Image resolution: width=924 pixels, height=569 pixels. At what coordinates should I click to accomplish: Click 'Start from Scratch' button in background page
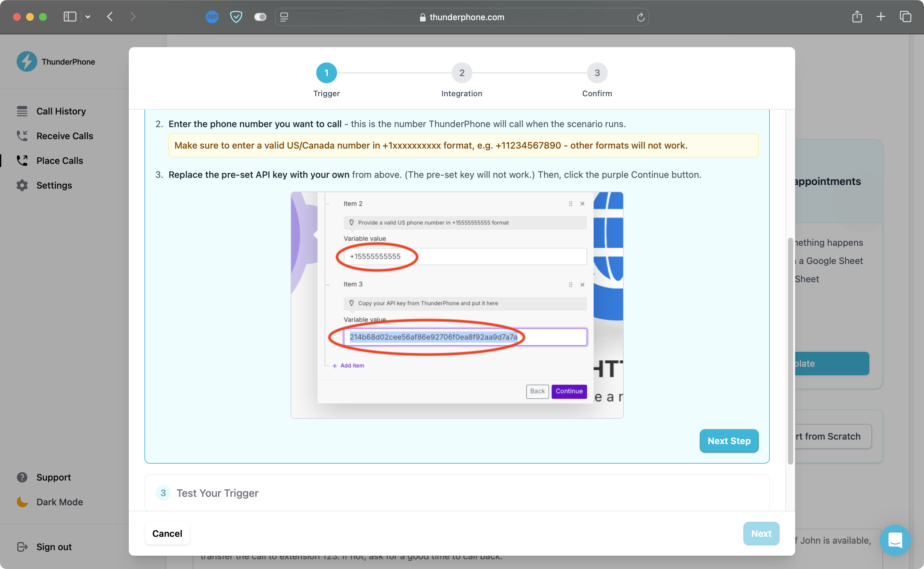coord(833,436)
